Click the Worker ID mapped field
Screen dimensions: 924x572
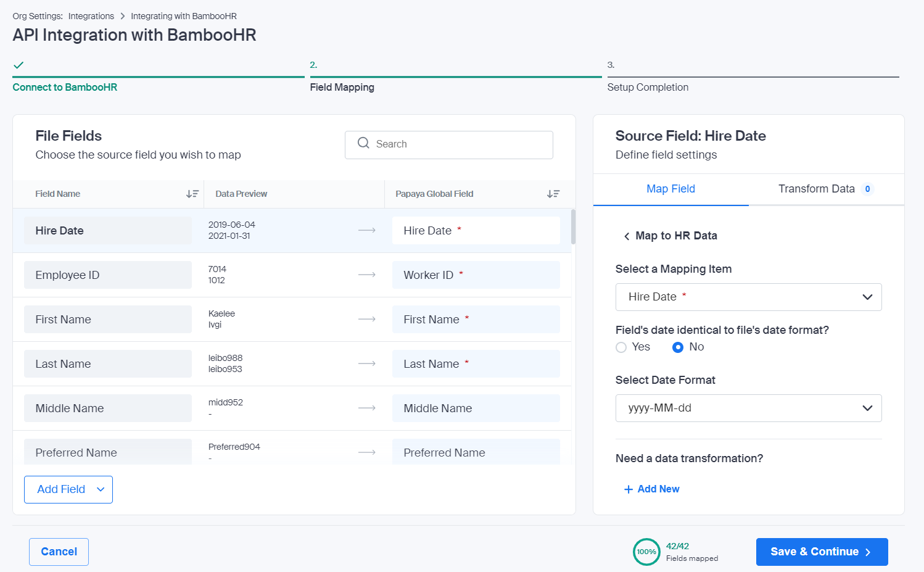click(476, 275)
